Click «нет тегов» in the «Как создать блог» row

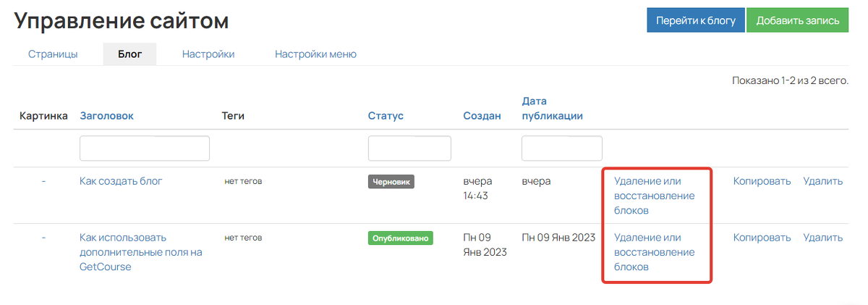tap(243, 181)
